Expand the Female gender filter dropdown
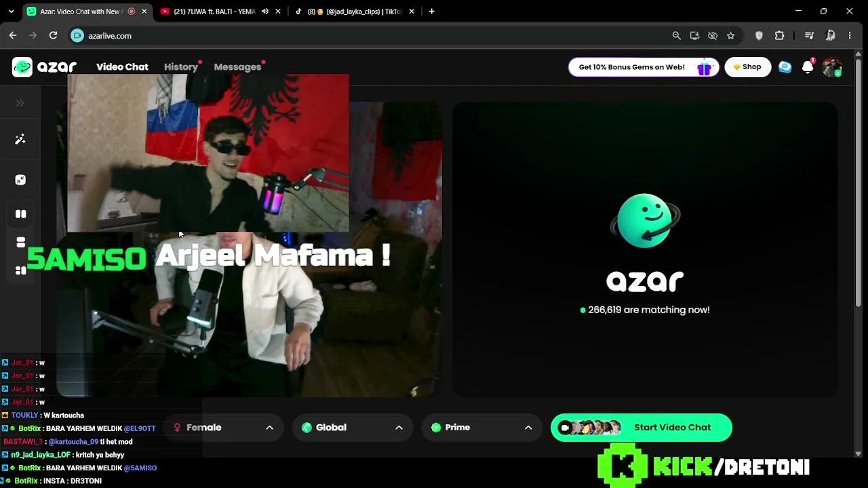 (224, 428)
